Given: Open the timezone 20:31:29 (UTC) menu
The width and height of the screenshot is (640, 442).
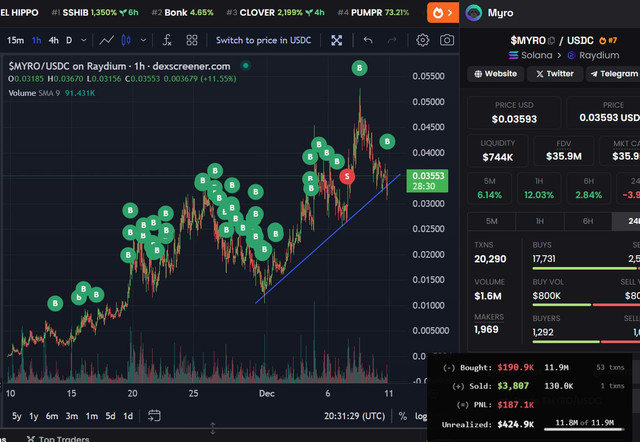Looking at the screenshot, I should [354, 416].
